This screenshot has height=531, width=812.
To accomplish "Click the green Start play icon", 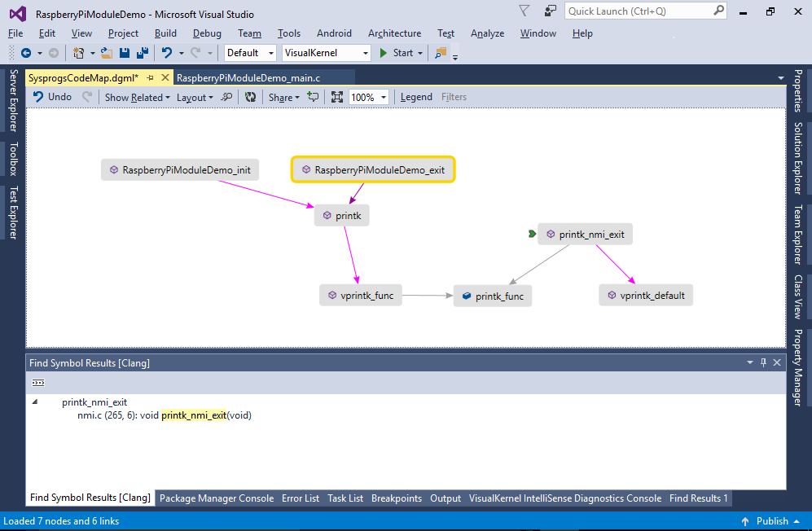I will click(384, 53).
